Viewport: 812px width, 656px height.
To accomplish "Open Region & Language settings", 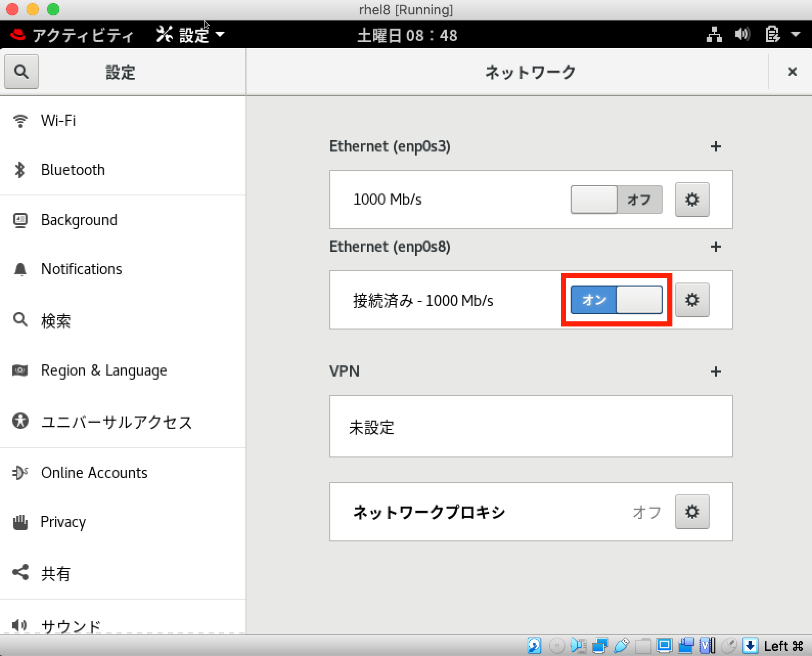I will (x=123, y=370).
